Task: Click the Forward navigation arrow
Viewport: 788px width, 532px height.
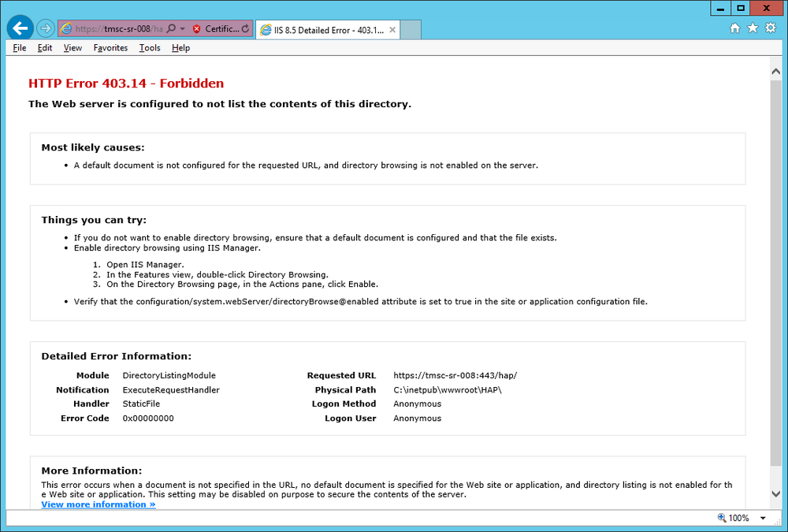Action: pyautogui.click(x=45, y=28)
